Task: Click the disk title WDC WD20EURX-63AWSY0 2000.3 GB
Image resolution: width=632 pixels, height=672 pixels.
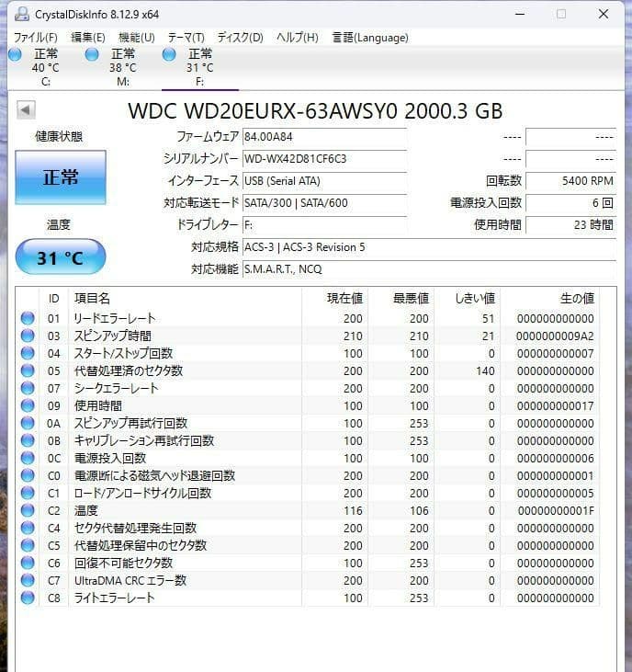Action: tap(315, 111)
